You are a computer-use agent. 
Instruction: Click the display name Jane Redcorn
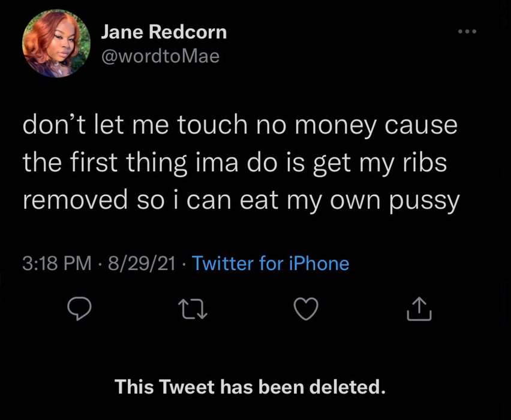tap(164, 32)
